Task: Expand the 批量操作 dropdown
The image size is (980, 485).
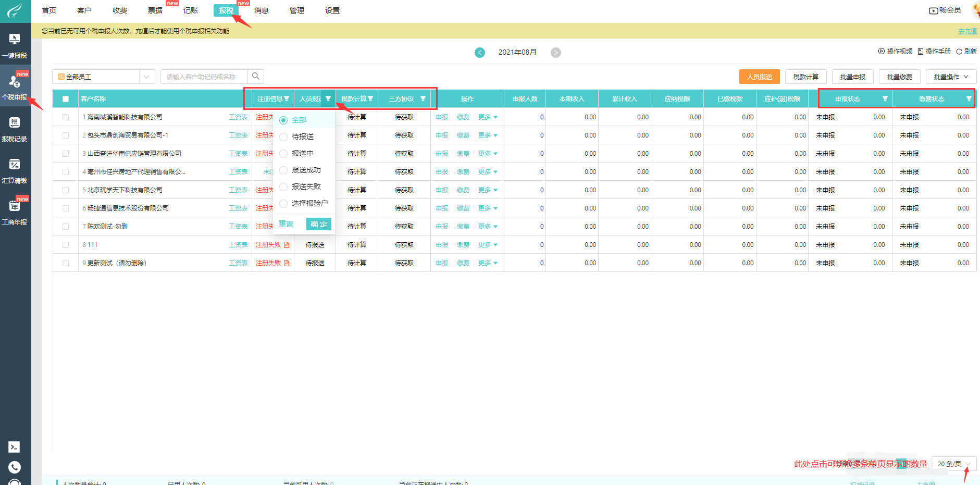Action: click(x=951, y=77)
